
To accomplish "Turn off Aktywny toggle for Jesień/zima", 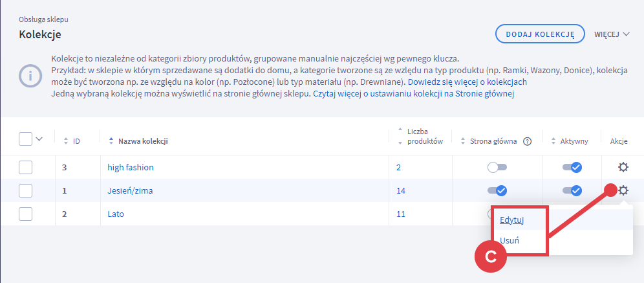I will click(x=572, y=190).
